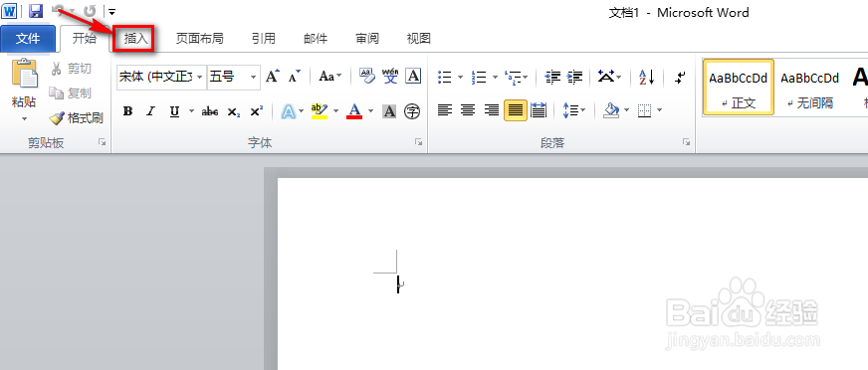The width and height of the screenshot is (868, 370).
Task: Click the 粘贴 (Paste) clipboard icon
Action: click(24, 73)
